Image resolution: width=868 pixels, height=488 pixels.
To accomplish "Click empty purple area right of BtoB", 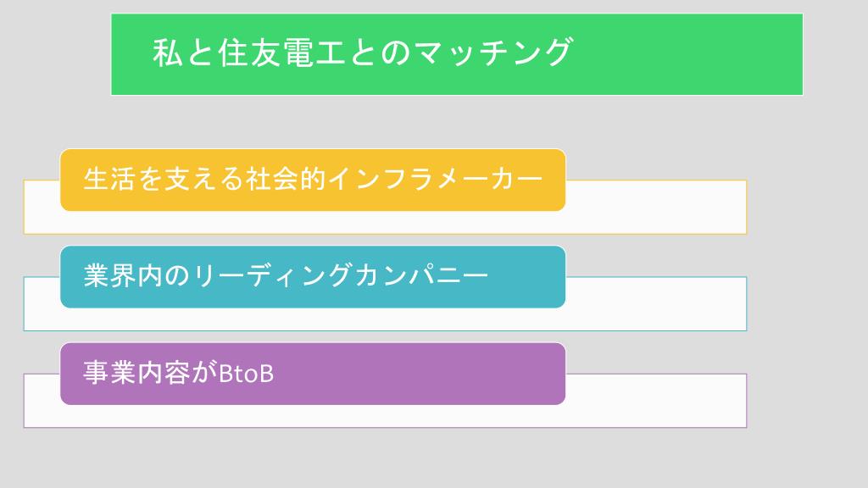I will click(x=420, y=374).
